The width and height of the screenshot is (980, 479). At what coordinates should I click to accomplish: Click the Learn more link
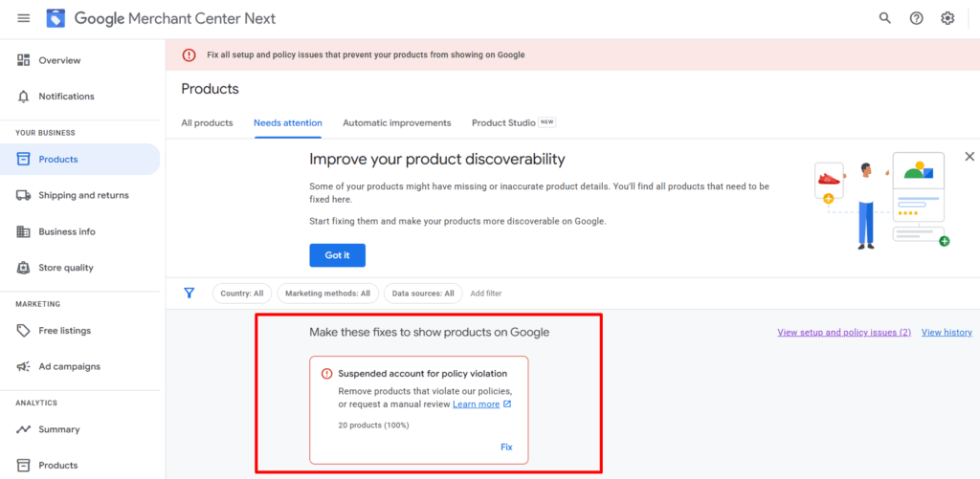coord(477,404)
